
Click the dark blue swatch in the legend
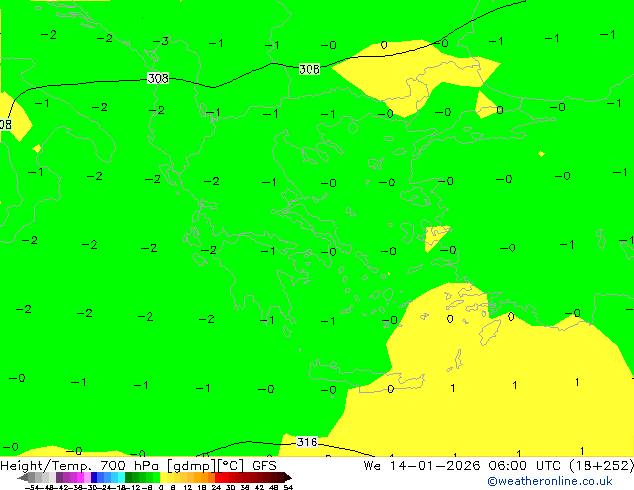pyautogui.click(x=94, y=477)
